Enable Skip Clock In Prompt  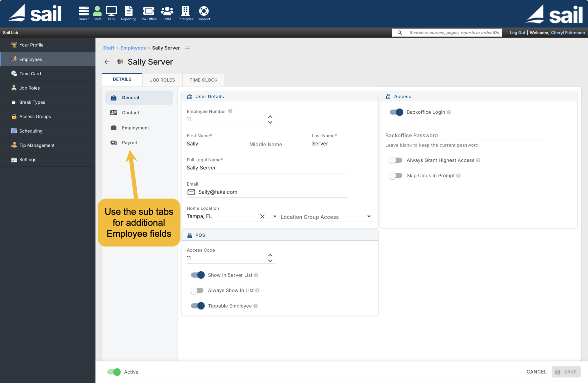coord(395,176)
